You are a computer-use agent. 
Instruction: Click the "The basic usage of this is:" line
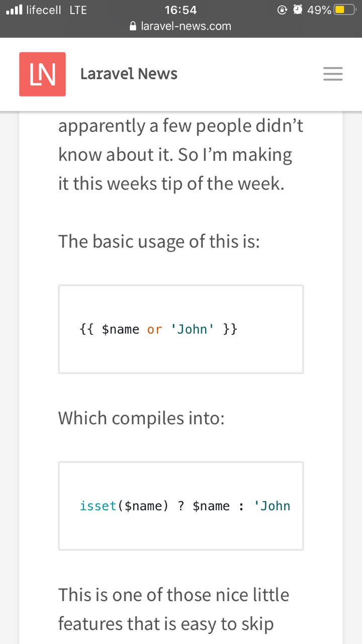(x=159, y=242)
